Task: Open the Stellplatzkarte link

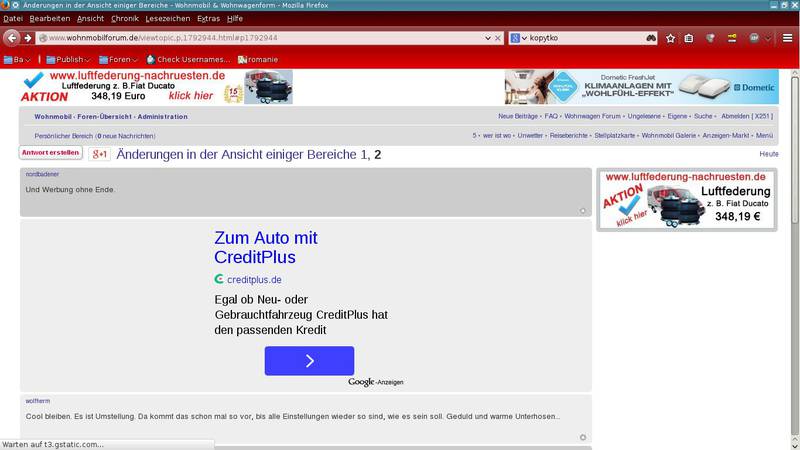Action: tap(615, 136)
